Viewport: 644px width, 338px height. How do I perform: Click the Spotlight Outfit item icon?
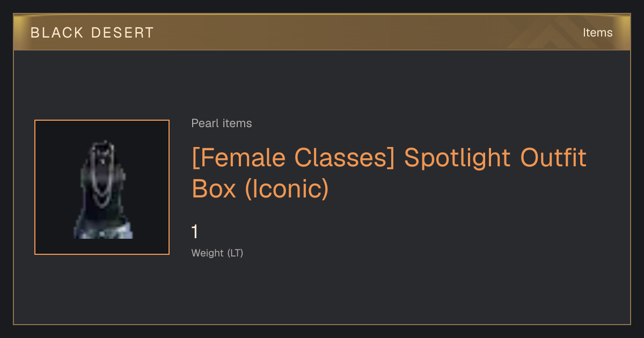pos(102,187)
